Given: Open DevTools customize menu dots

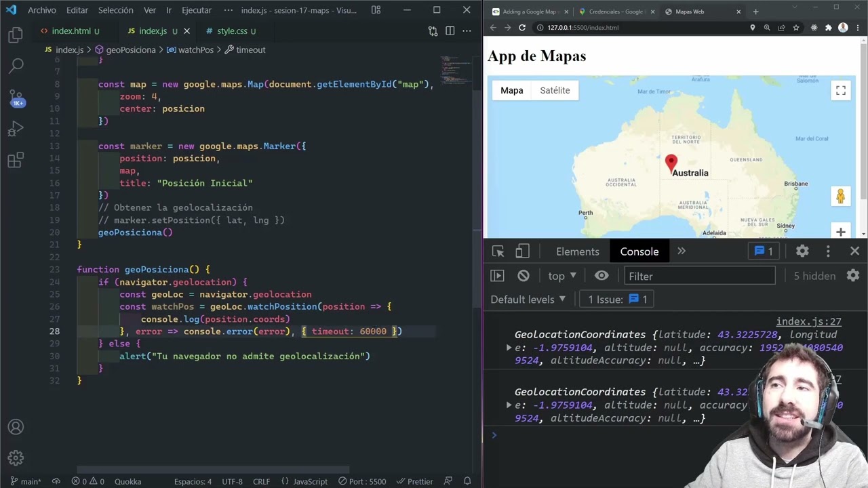Looking at the screenshot, I should click(x=828, y=251).
